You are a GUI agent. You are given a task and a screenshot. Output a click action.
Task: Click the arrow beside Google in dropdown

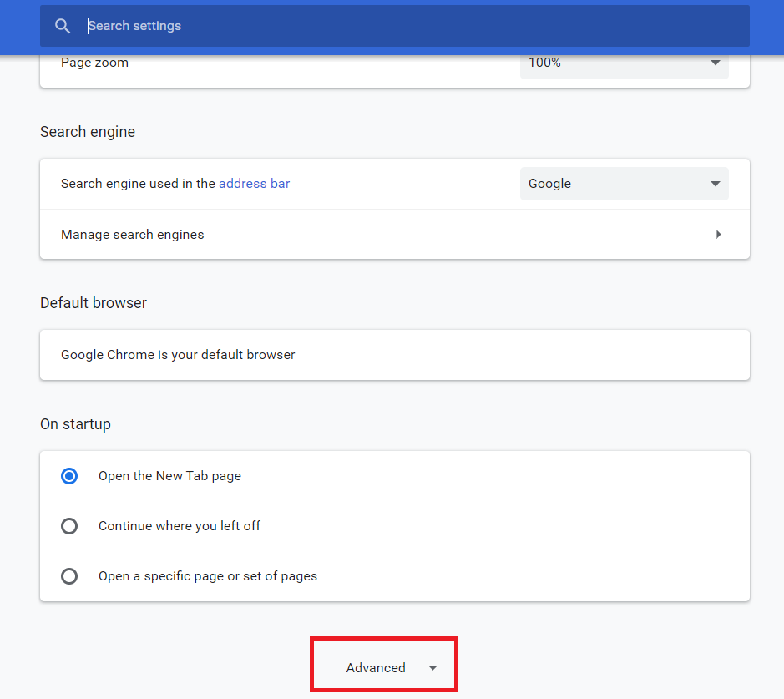(716, 184)
